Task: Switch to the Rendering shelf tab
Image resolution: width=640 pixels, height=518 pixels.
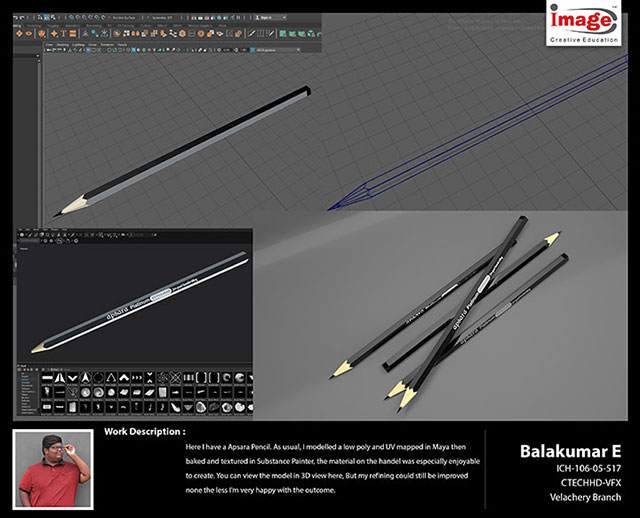Action: [x=94, y=26]
